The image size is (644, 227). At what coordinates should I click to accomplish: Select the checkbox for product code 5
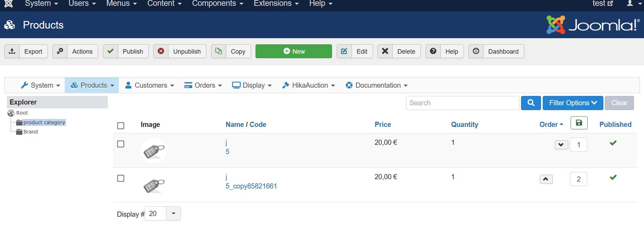tap(121, 144)
